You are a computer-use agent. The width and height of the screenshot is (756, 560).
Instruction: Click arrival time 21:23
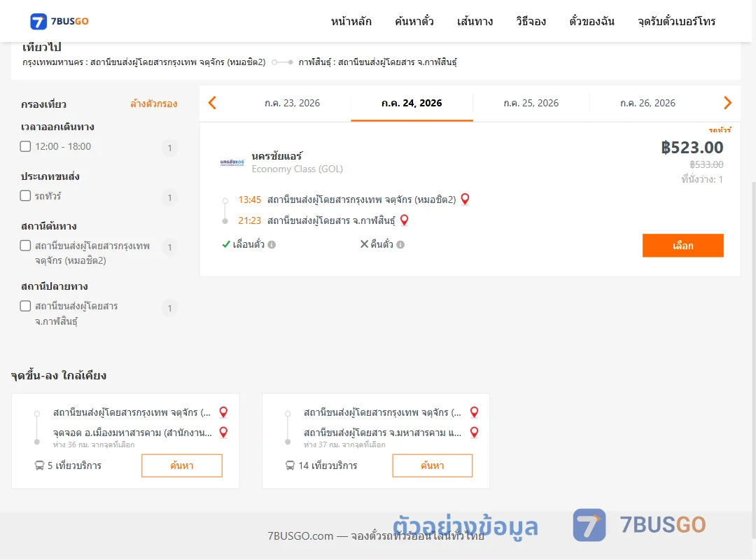coord(249,221)
